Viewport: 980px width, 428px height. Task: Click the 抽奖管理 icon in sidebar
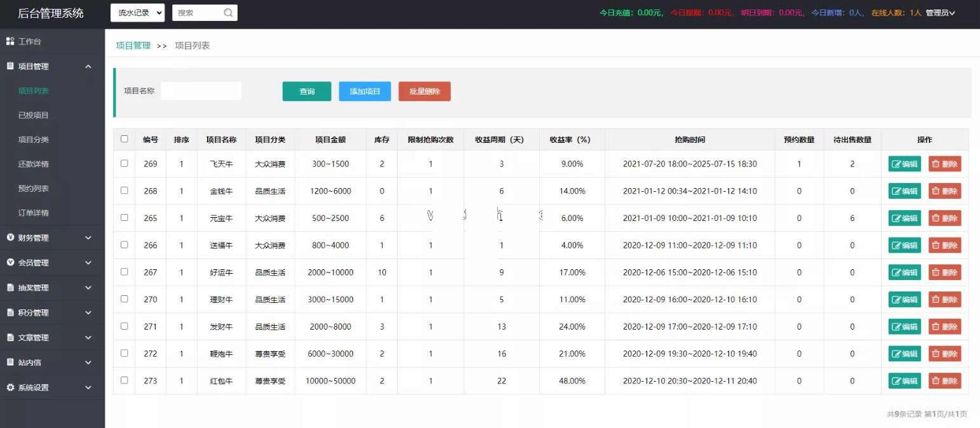coord(10,288)
